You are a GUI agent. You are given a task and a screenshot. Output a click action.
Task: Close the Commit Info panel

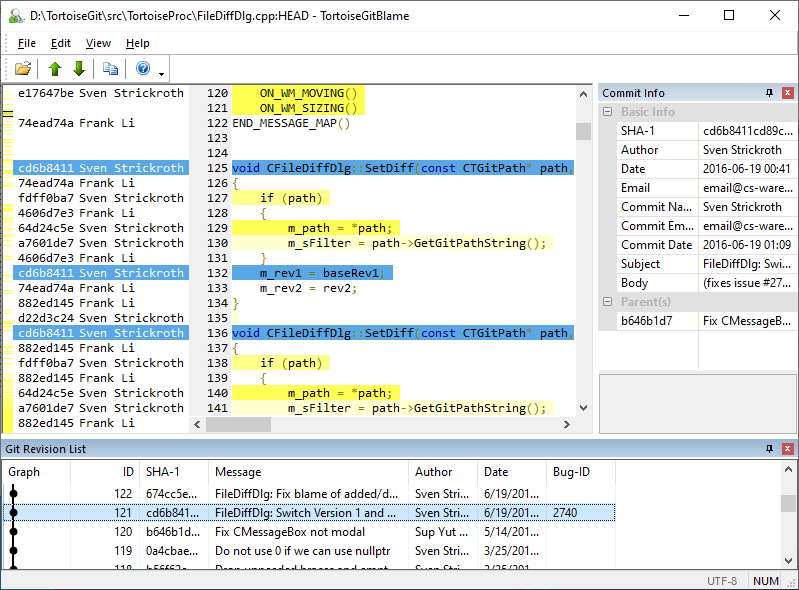[x=787, y=93]
